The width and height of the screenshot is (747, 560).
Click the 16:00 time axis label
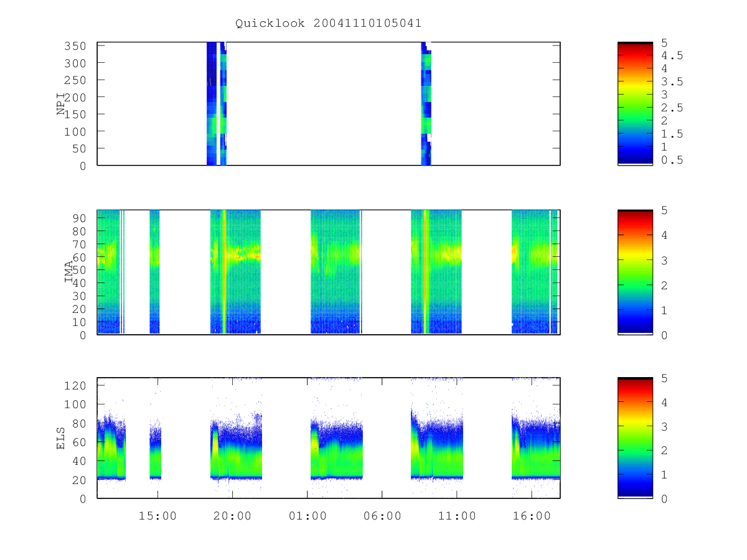(531, 516)
